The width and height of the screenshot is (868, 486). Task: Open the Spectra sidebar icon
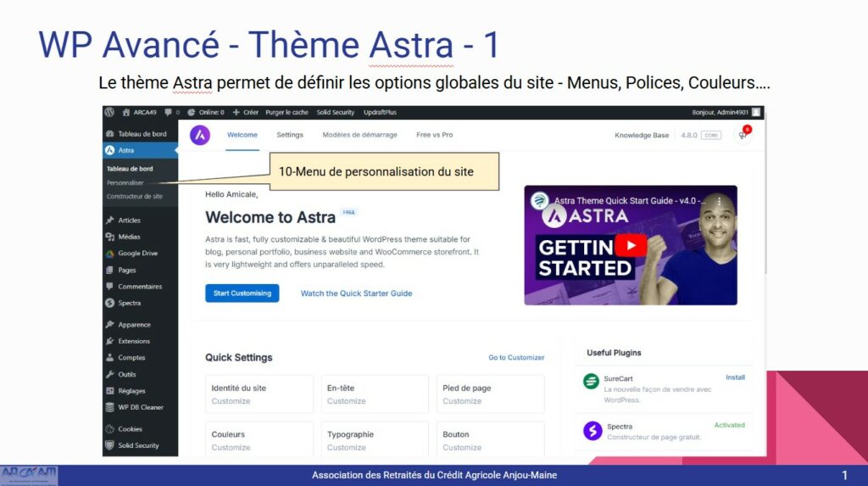click(x=109, y=303)
